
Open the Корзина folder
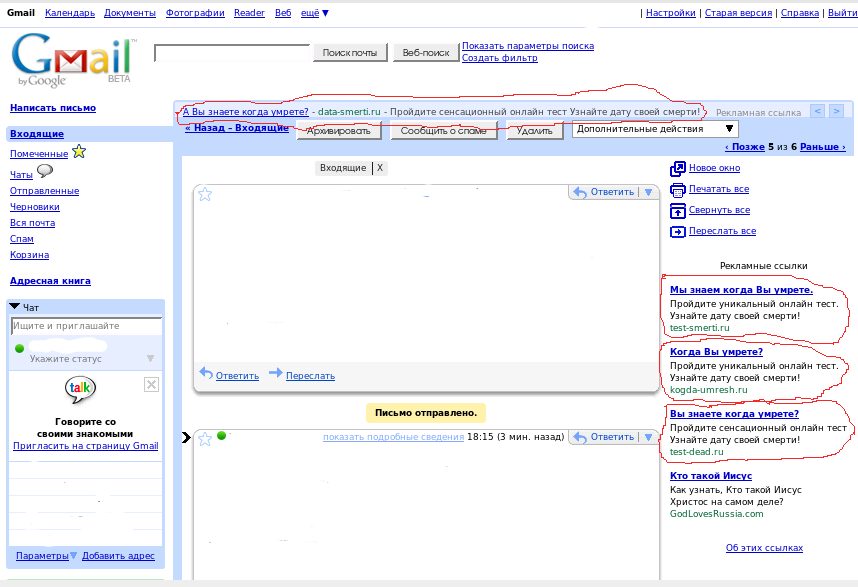30,254
